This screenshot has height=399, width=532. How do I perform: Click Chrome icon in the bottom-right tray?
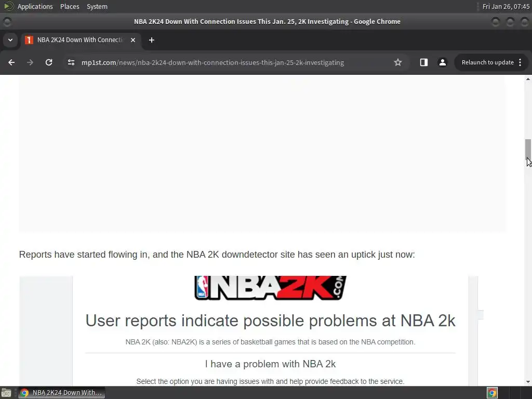[x=492, y=393]
